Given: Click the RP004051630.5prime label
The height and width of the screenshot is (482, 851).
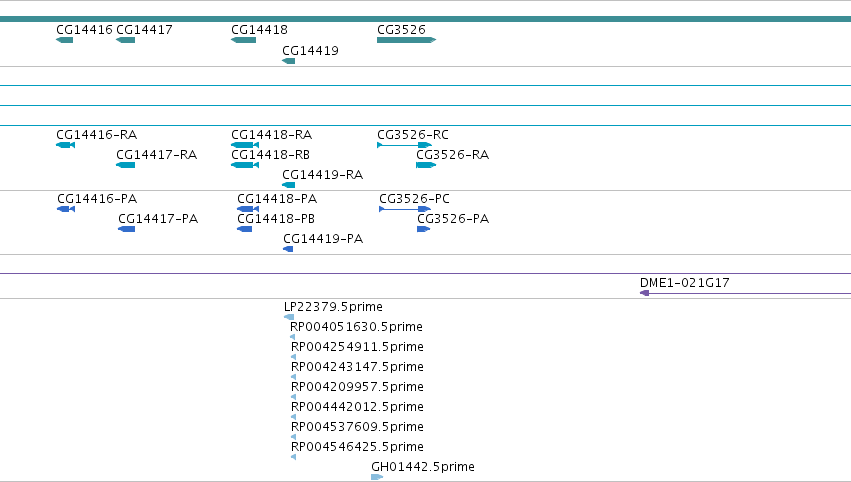Looking at the screenshot, I should 356,327.
